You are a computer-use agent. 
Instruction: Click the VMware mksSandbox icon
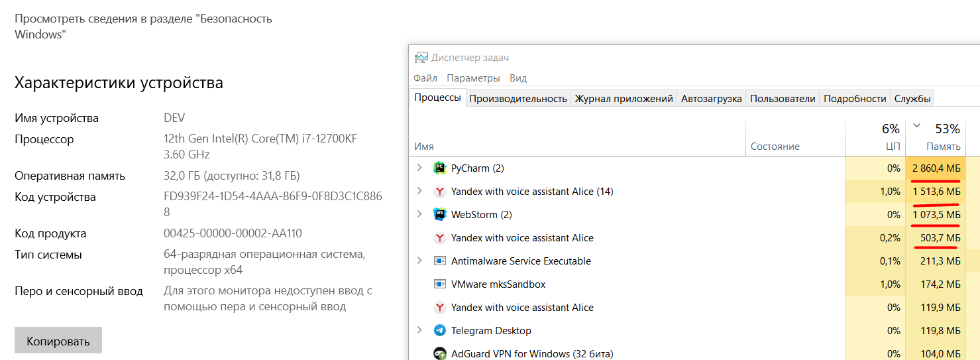(439, 284)
